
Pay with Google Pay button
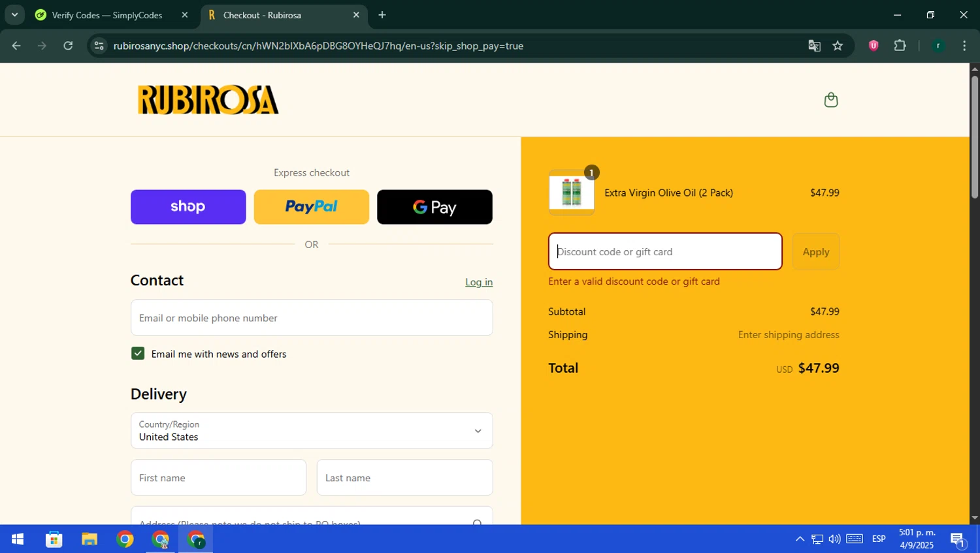[x=434, y=207]
